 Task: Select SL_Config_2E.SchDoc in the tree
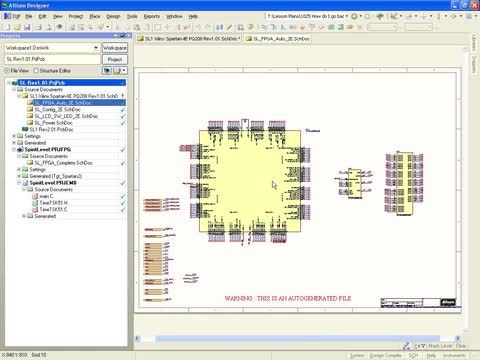point(57,109)
